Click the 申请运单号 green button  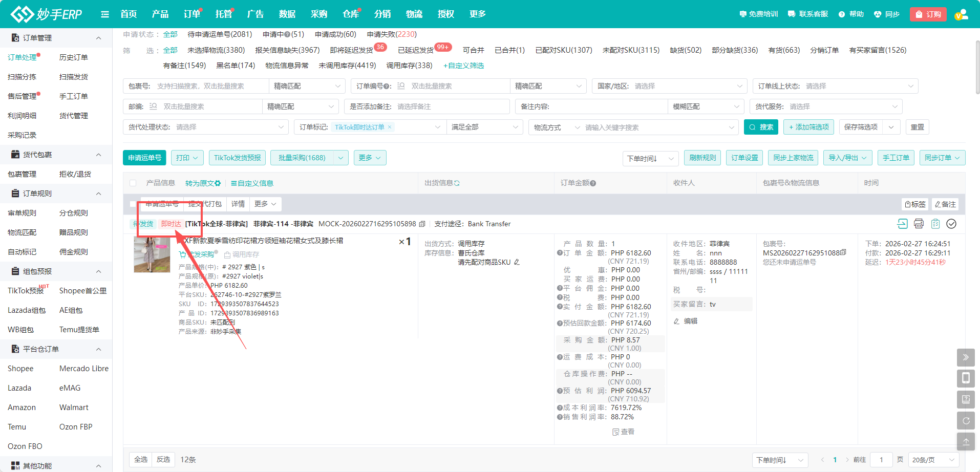click(x=144, y=158)
